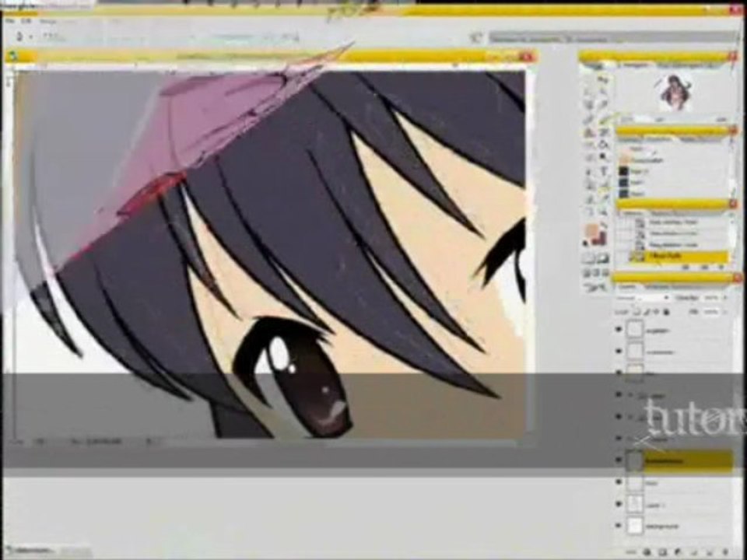
Task: Expand the first layer group folder
Action: click(631, 395)
